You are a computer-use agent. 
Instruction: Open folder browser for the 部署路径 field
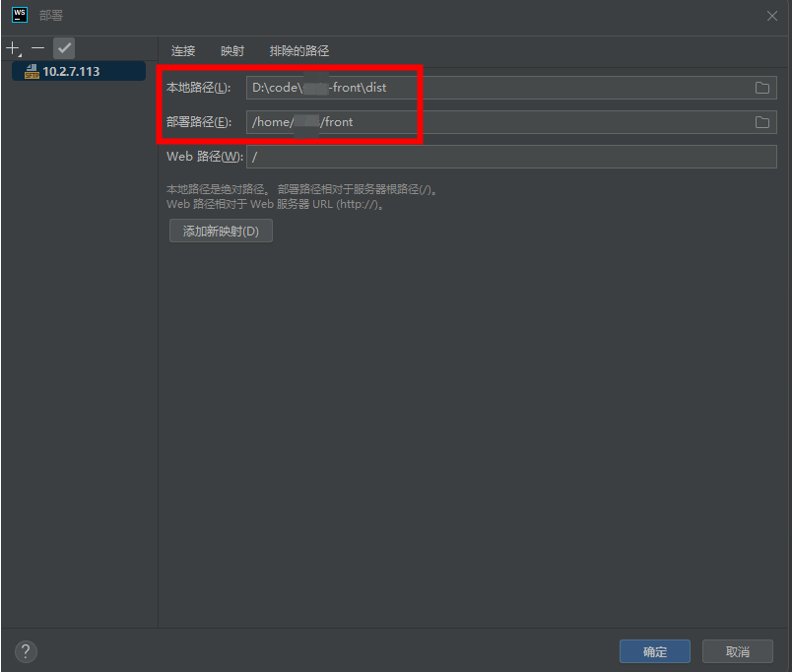click(761, 122)
